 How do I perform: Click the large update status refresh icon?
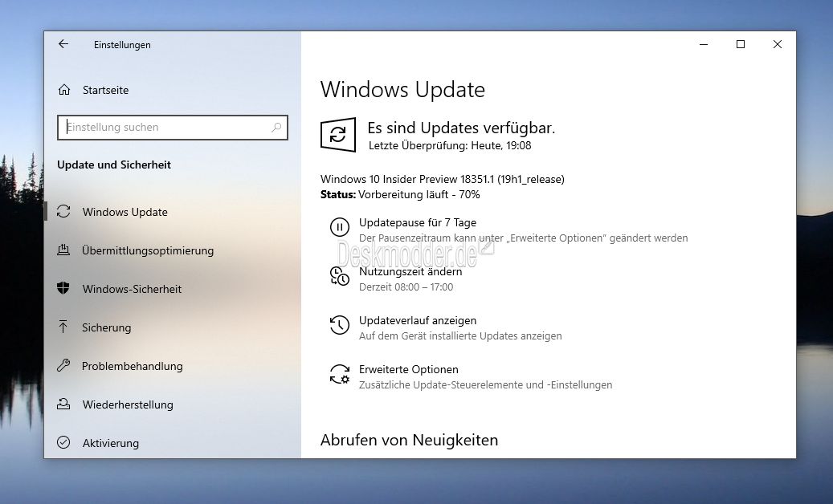(338, 135)
